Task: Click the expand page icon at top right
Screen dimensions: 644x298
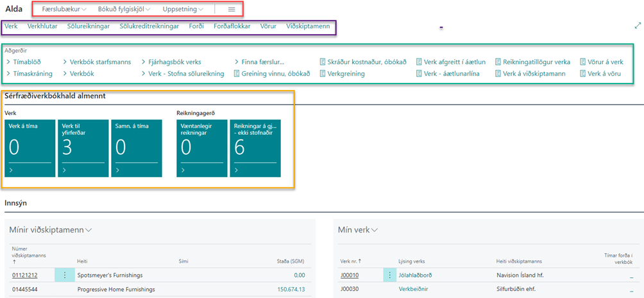Action: (637, 26)
